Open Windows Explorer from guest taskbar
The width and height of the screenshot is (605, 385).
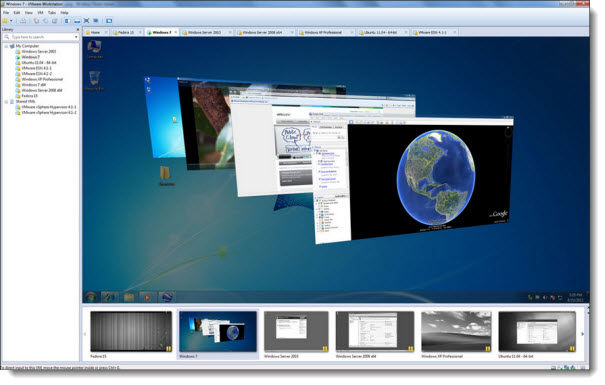tap(129, 297)
